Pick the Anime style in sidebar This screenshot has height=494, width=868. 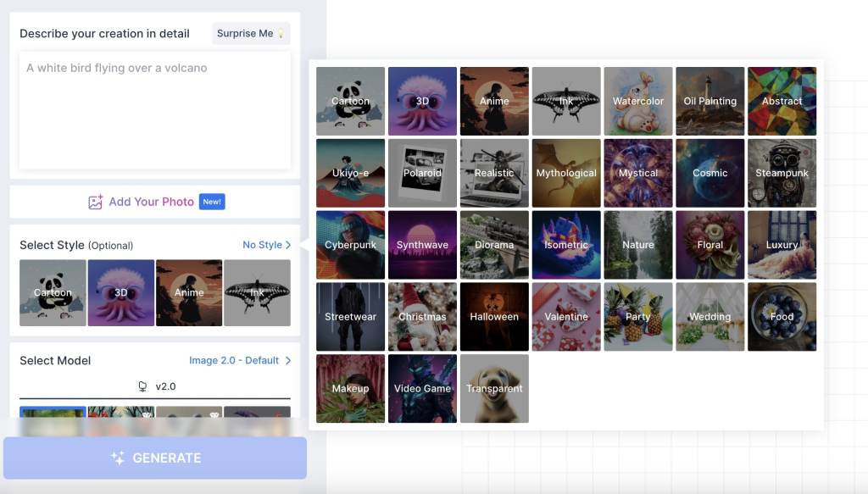point(189,292)
